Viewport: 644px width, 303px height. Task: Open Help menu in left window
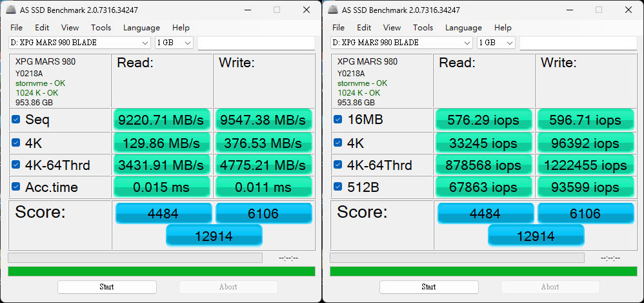[x=181, y=28]
